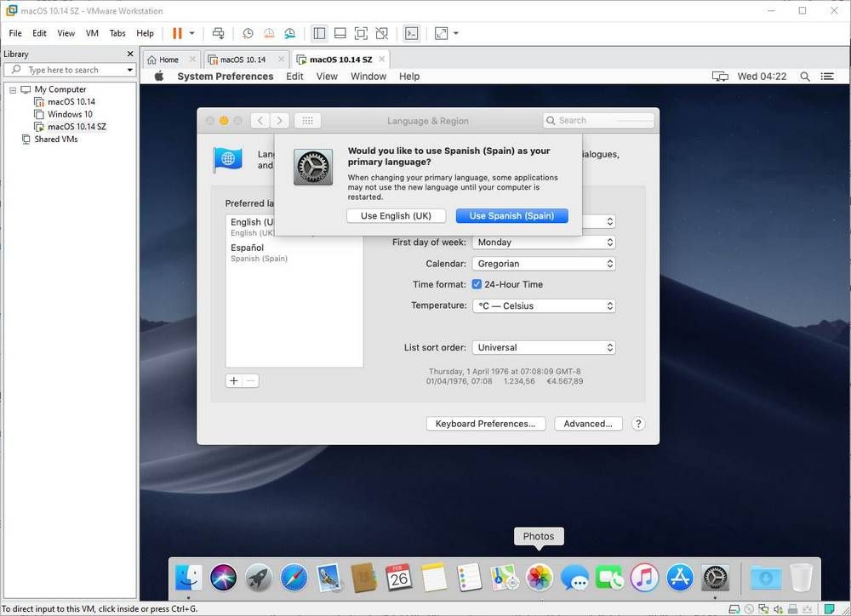Click in the System Preferences search field
851x616 pixels.
coord(598,121)
